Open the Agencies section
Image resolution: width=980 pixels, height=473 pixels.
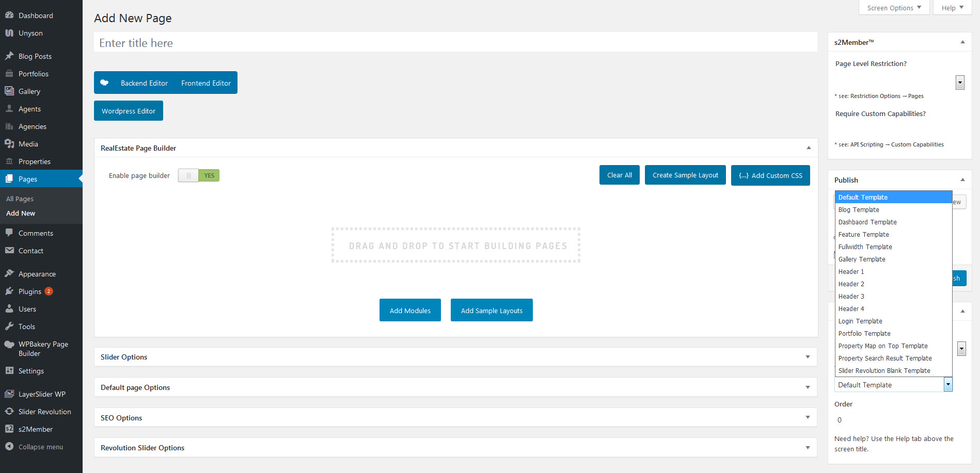pyautogui.click(x=33, y=126)
